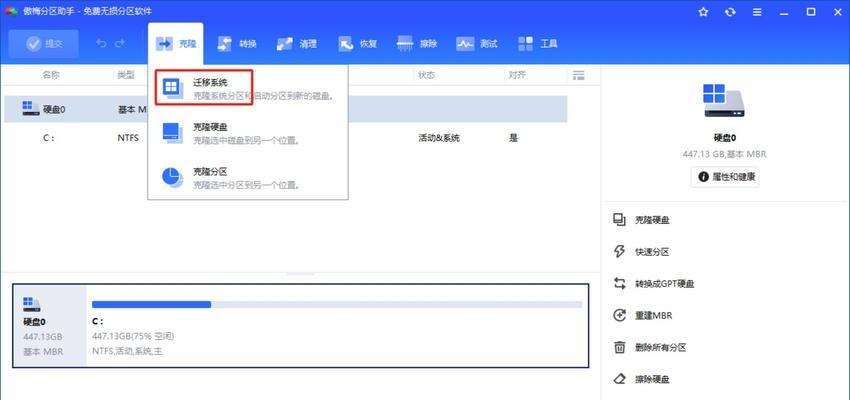Open the 工具 tools menu

coord(538,44)
